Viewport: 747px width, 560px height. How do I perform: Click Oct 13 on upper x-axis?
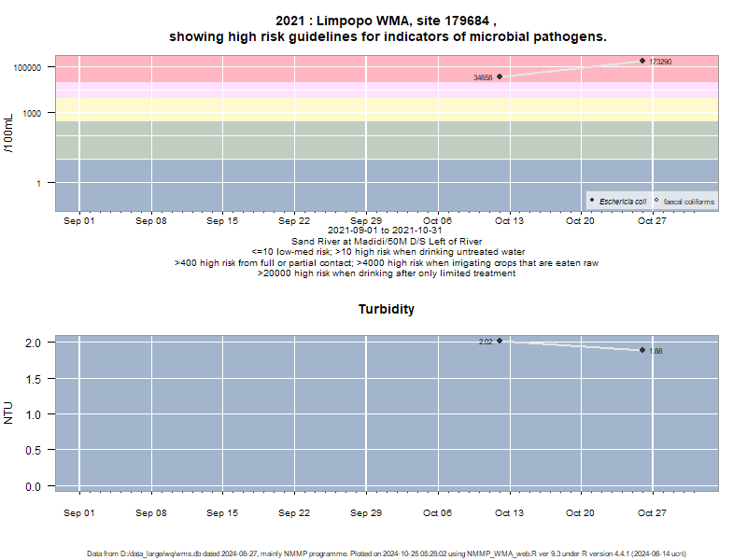click(x=509, y=221)
